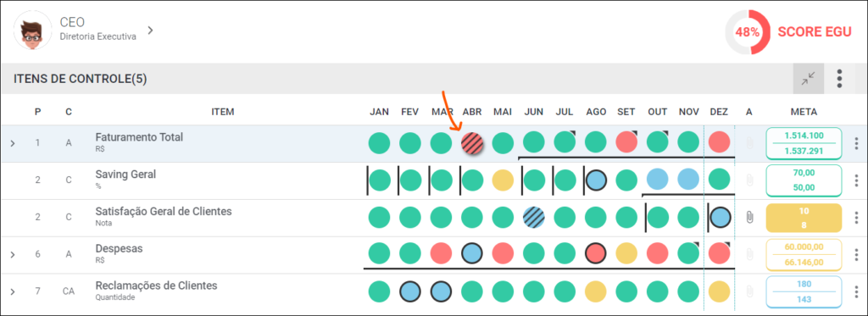Viewport: 868px width, 316px height.
Task: Expand the Despesas row
Action: (x=13, y=254)
